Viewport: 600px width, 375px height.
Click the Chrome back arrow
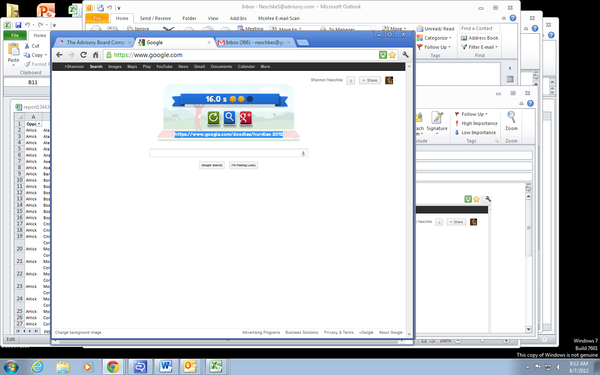(59, 55)
